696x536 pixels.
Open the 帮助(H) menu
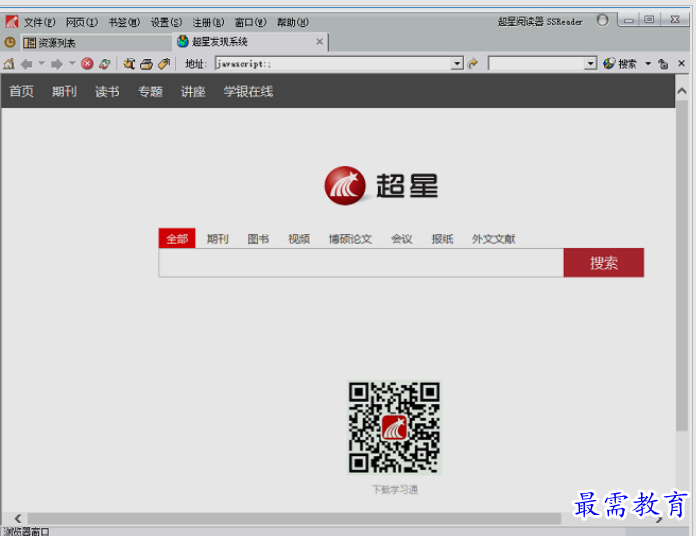tap(293, 22)
